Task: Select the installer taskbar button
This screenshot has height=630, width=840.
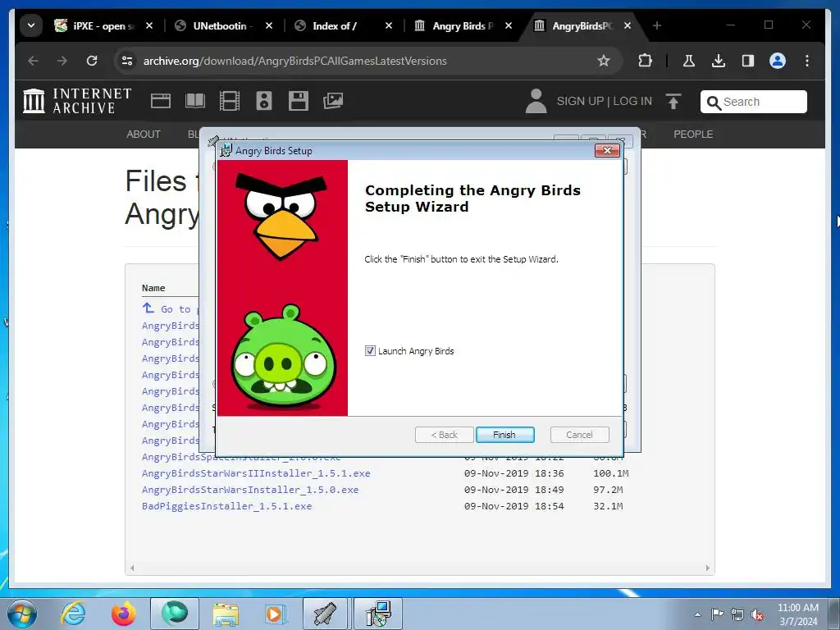Action: click(378, 614)
